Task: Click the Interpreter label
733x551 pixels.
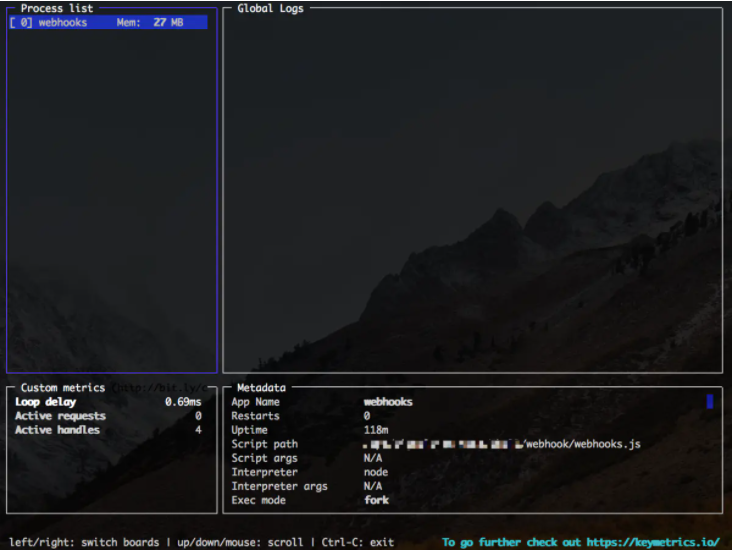Action: [x=265, y=472]
